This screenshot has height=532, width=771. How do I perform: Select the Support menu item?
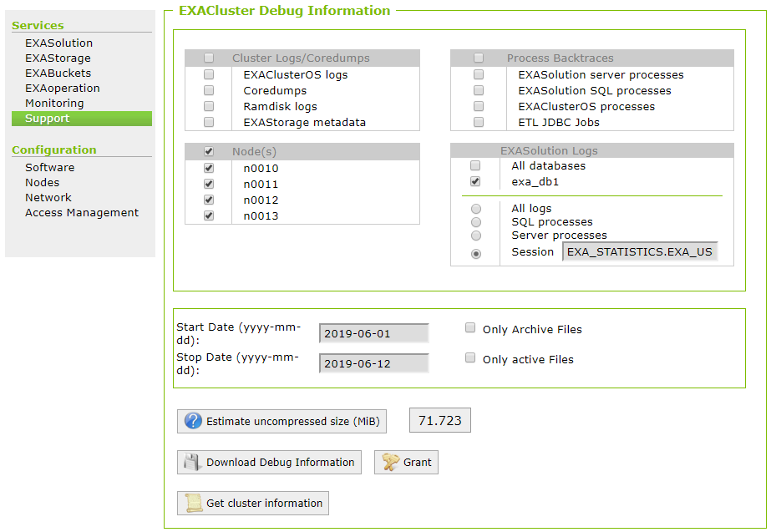(82, 119)
